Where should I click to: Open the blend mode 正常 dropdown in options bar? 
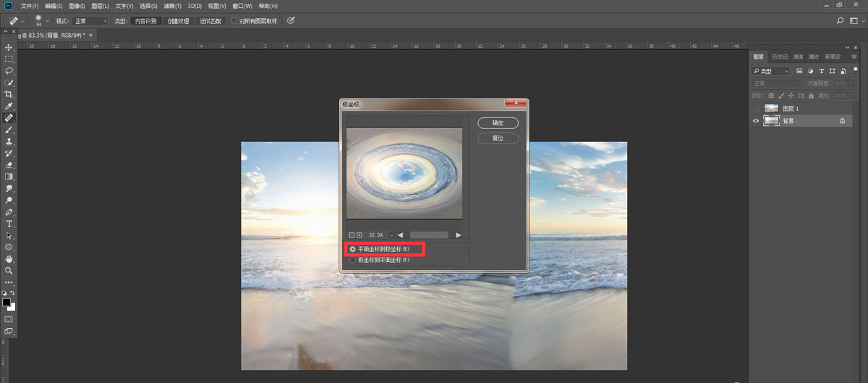click(90, 21)
